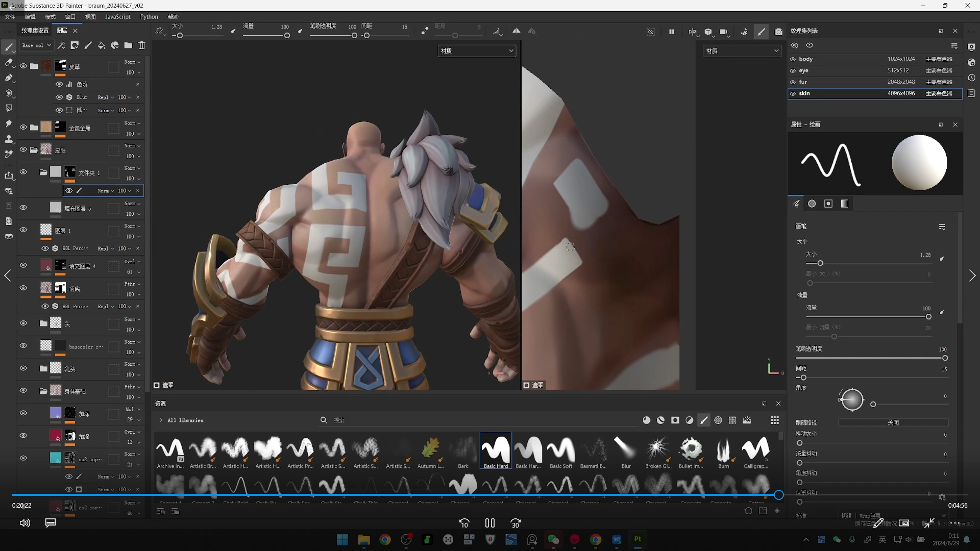
Task: Select the Polygon Fill tool
Action: pyautogui.click(x=9, y=93)
